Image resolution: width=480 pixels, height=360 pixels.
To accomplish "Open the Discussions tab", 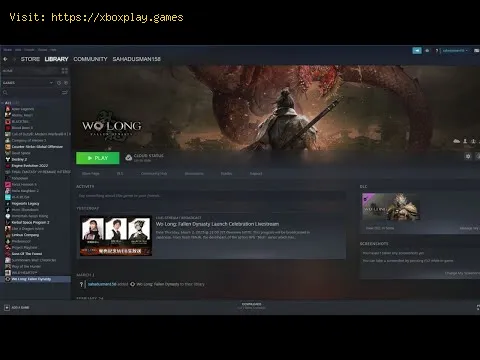I will [194, 174].
